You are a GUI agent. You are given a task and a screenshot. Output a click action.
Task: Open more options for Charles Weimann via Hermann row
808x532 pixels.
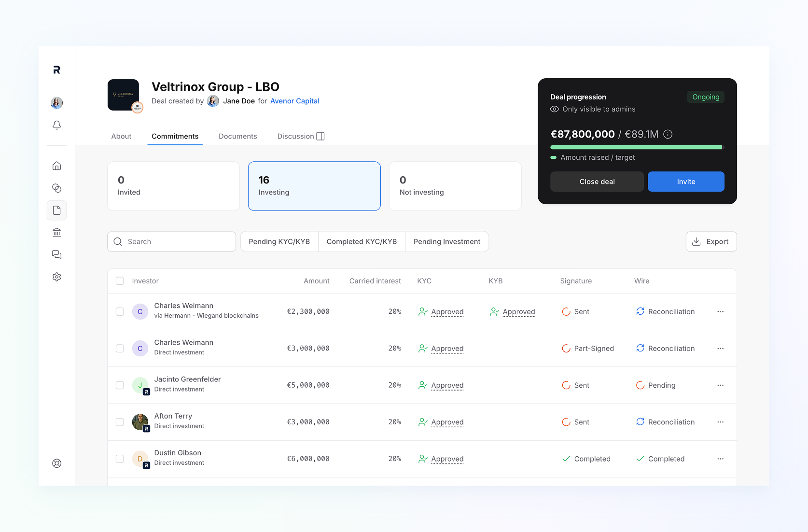(720, 312)
